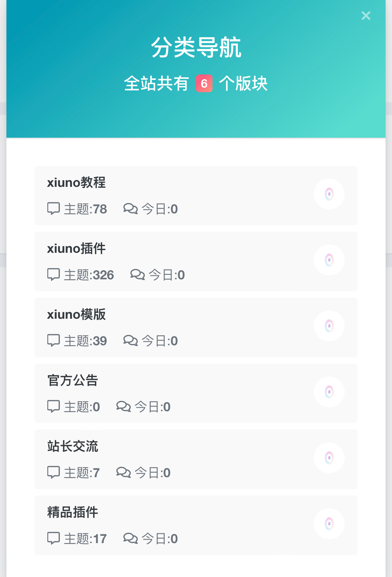Click the xiuno模版 forum round logo icon
Viewport: 392px width, 577px height.
pyautogui.click(x=329, y=326)
